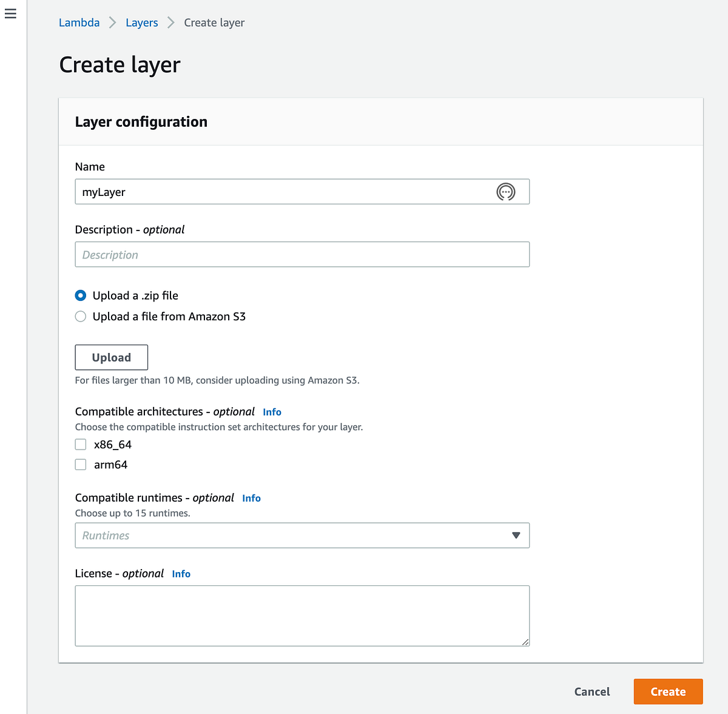The width and height of the screenshot is (728, 714).
Task: Click the circular icon inside the Name field
Action: tap(507, 192)
